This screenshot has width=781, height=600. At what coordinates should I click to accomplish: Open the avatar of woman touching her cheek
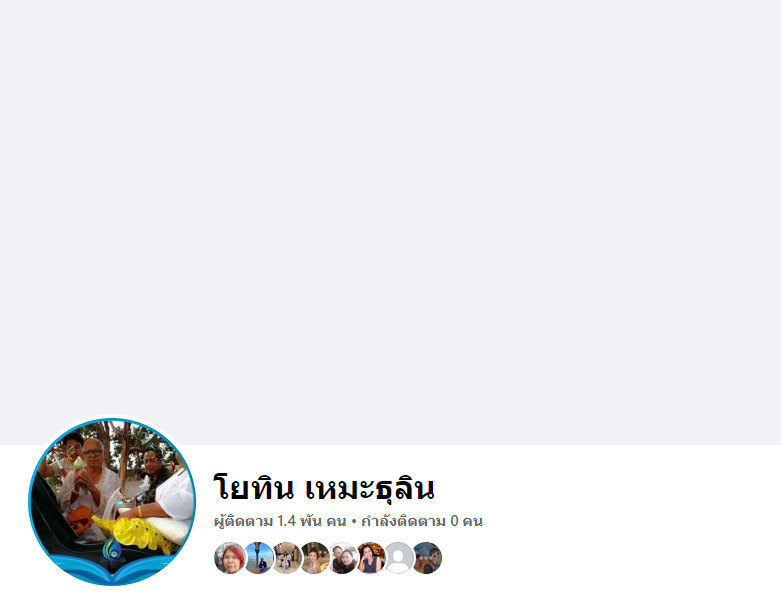tap(314, 558)
